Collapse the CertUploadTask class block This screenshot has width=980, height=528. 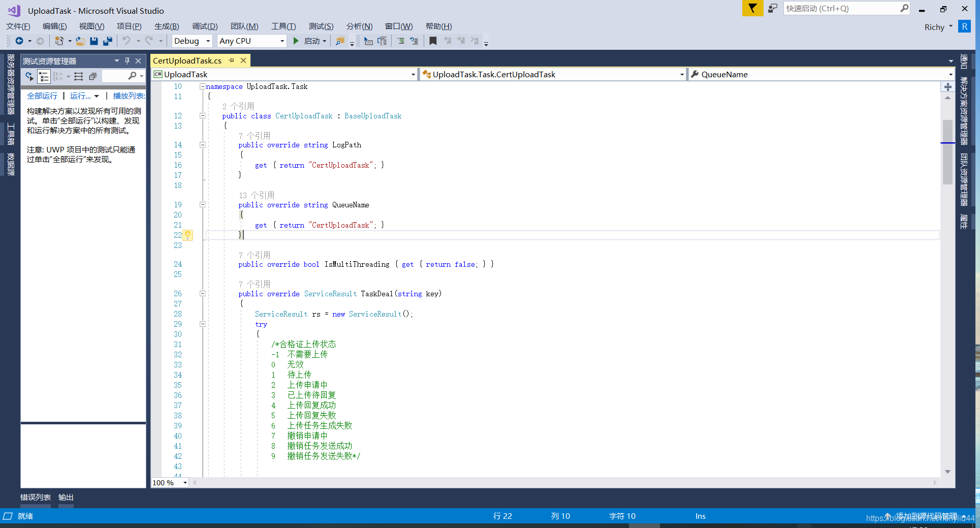[202, 116]
